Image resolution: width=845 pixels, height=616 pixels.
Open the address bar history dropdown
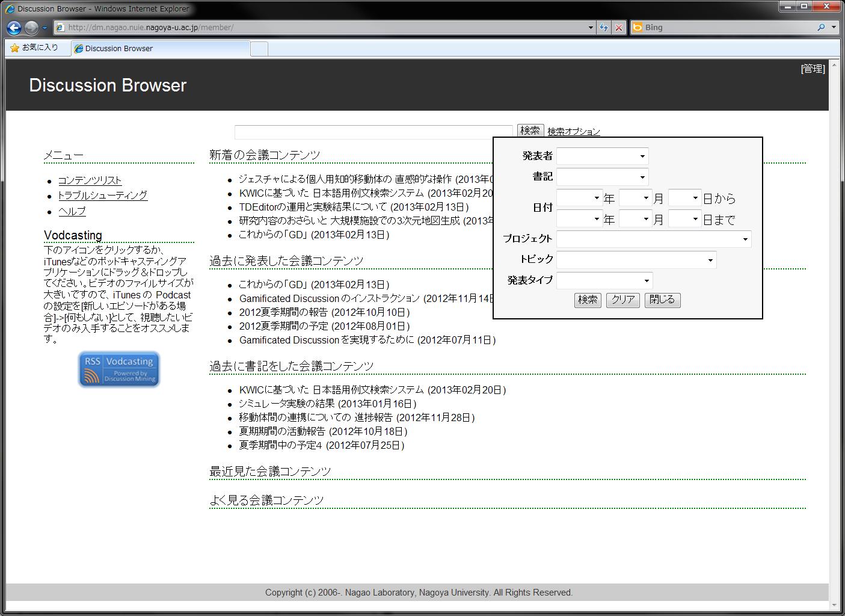(x=591, y=28)
